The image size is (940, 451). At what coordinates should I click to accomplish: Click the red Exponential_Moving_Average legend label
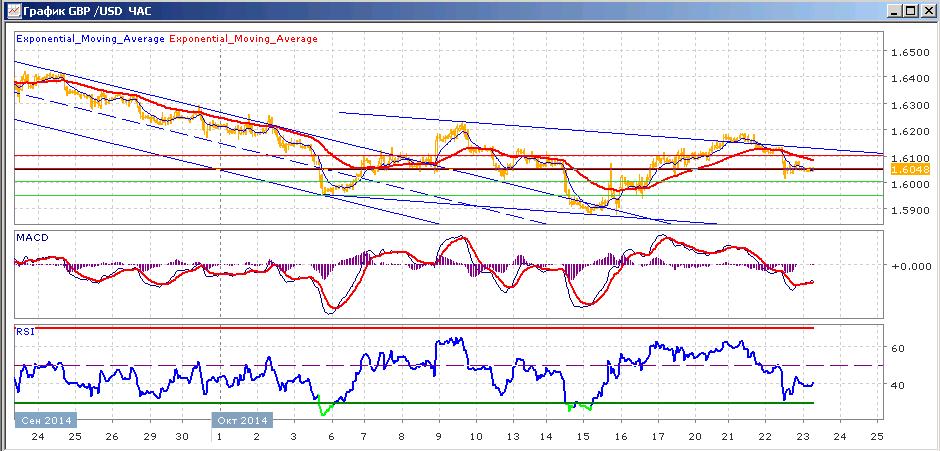click(243, 39)
